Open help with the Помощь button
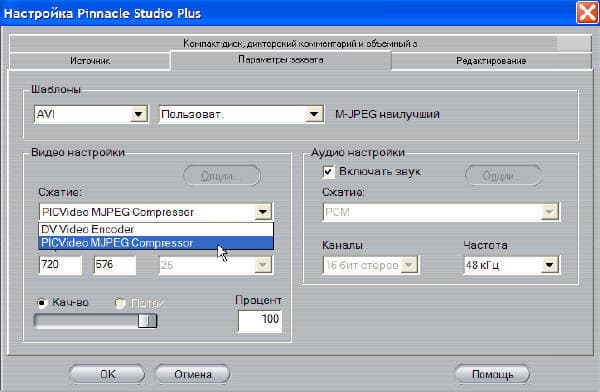 click(492, 374)
